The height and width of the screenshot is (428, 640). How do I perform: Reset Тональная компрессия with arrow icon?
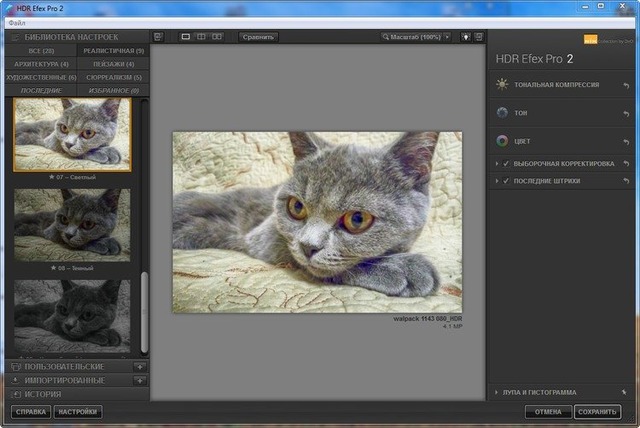point(626,85)
